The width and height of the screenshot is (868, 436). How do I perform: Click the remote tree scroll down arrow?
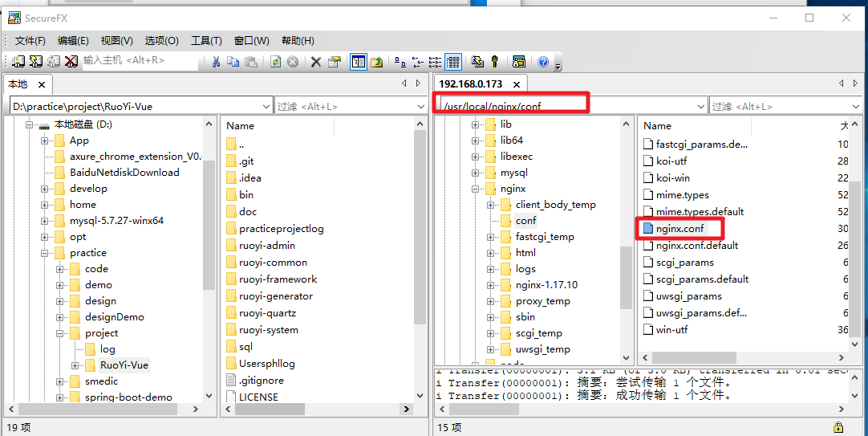click(626, 358)
